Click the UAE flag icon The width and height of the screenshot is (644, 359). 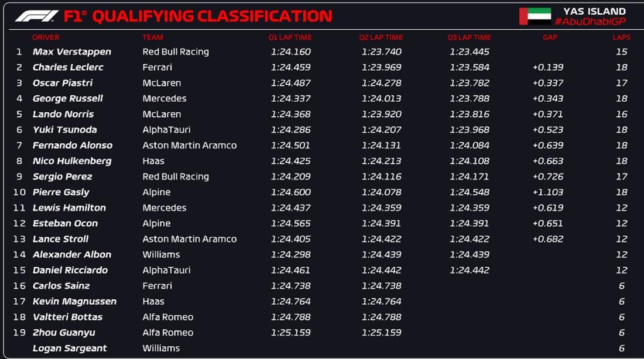tap(535, 16)
